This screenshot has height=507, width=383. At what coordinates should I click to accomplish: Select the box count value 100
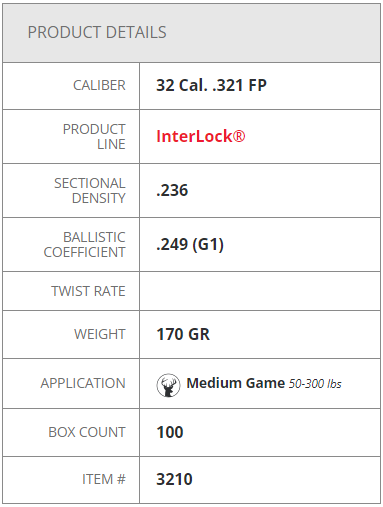click(x=170, y=432)
